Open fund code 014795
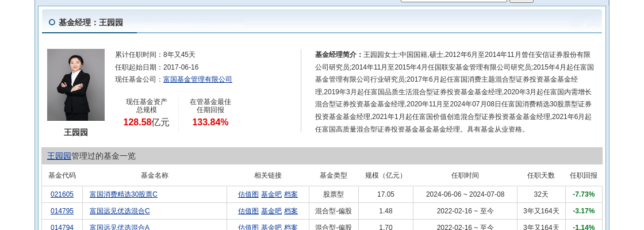The height and width of the screenshot is (230, 644). click(62, 211)
